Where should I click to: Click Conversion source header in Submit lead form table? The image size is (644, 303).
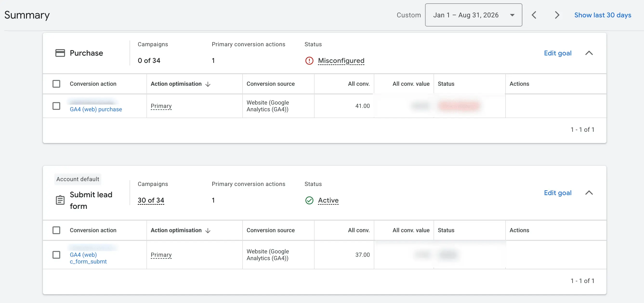click(x=270, y=230)
